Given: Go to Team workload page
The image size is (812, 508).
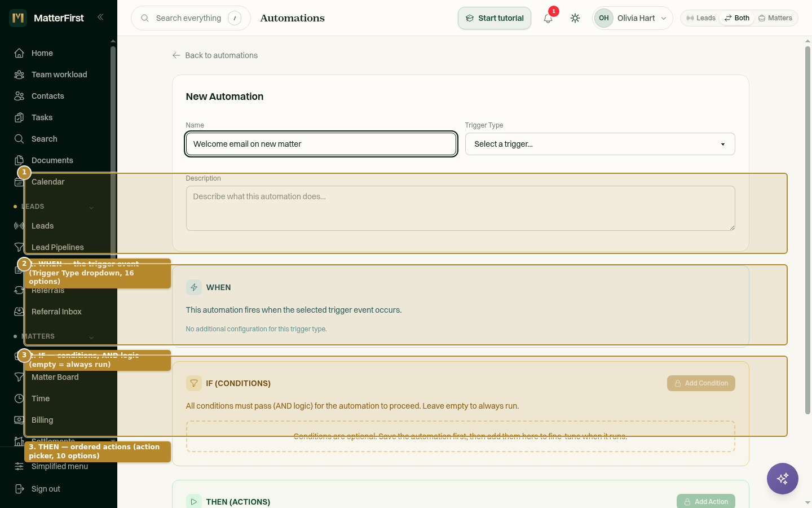Looking at the screenshot, I should click(59, 75).
